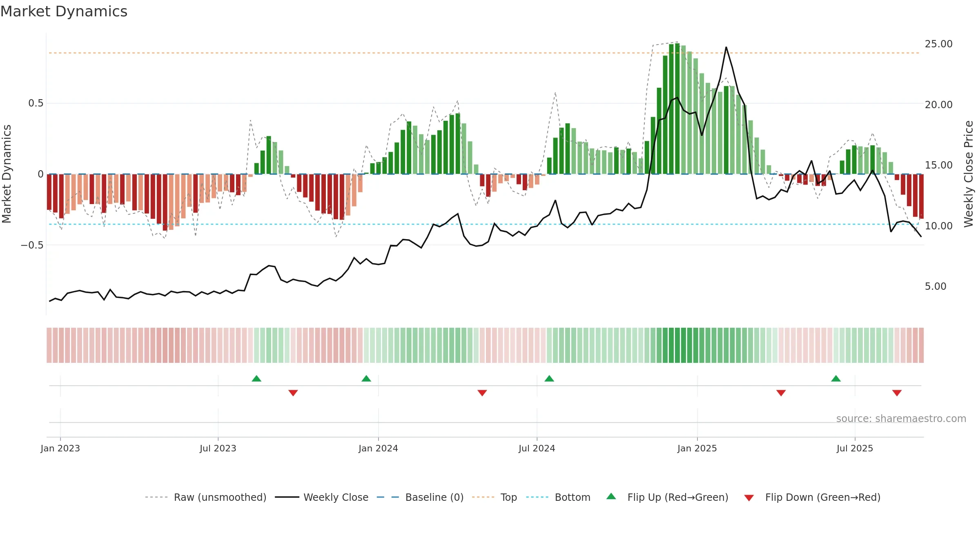Image resolution: width=980 pixels, height=551 pixels.
Task: Click the source: sharemaestro.com text
Action: [901, 418]
